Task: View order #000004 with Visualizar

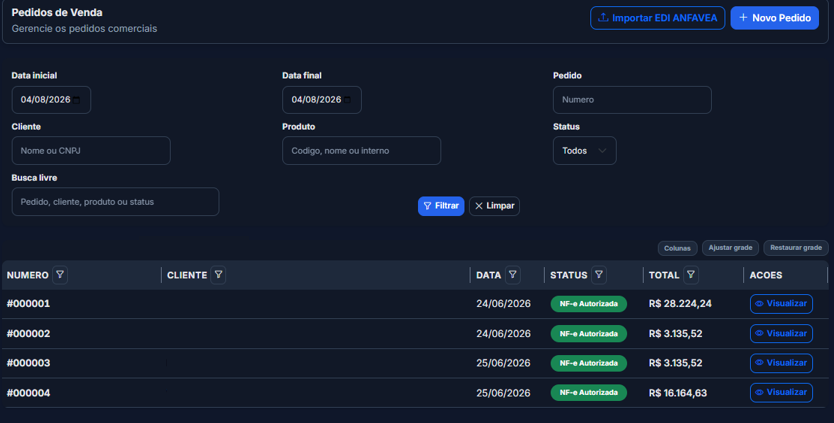Action: tap(781, 393)
